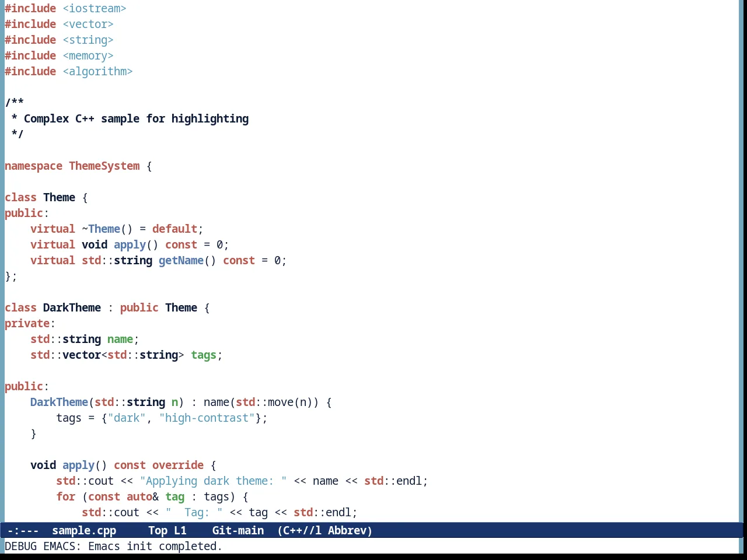Place cursor on the <iostream> header

coord(95,8)
